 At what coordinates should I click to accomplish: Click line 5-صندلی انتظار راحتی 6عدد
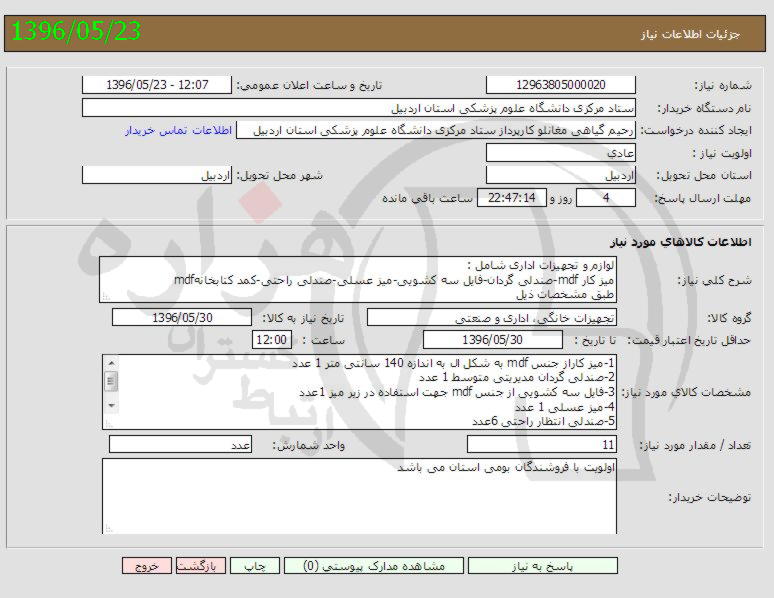pyautogui.click(x=543, y=422)
